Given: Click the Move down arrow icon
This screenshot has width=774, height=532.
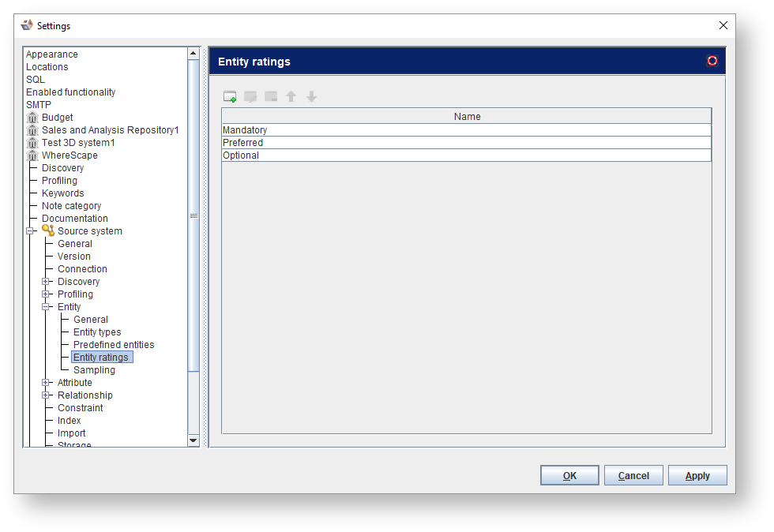Looking at the screenshot, I should 311,97.
